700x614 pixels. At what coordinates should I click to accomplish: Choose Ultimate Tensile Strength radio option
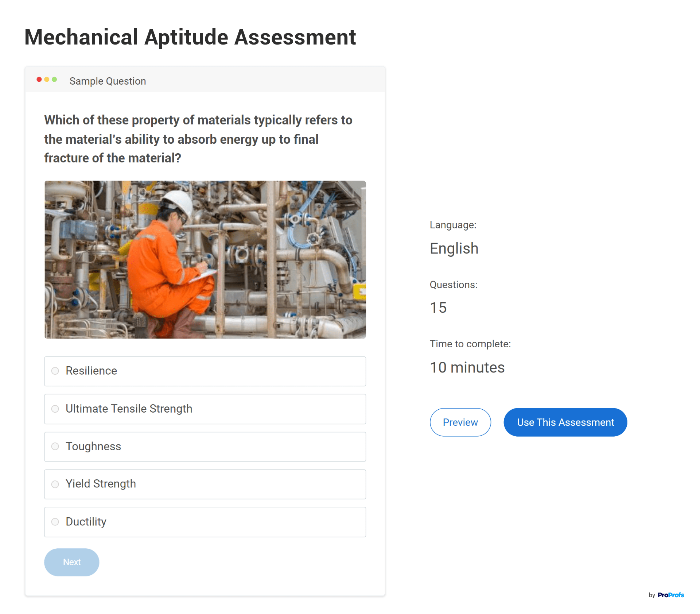[55, 409]
